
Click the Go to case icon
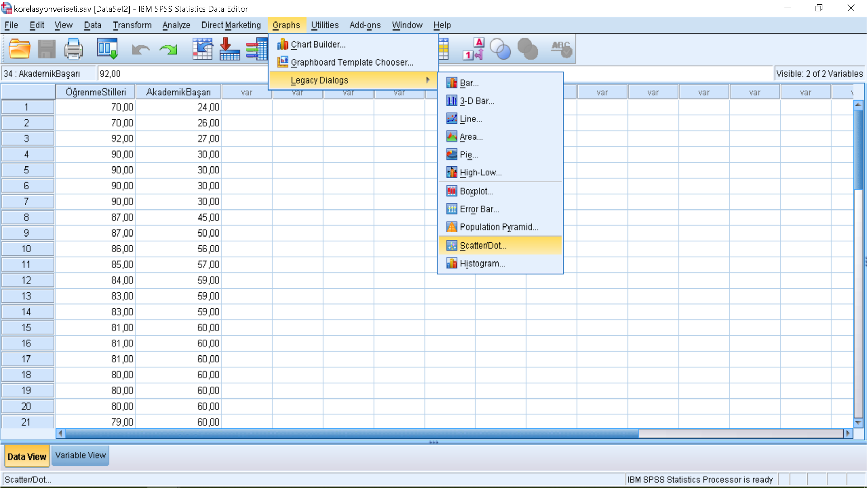click(x=203, y=49)
